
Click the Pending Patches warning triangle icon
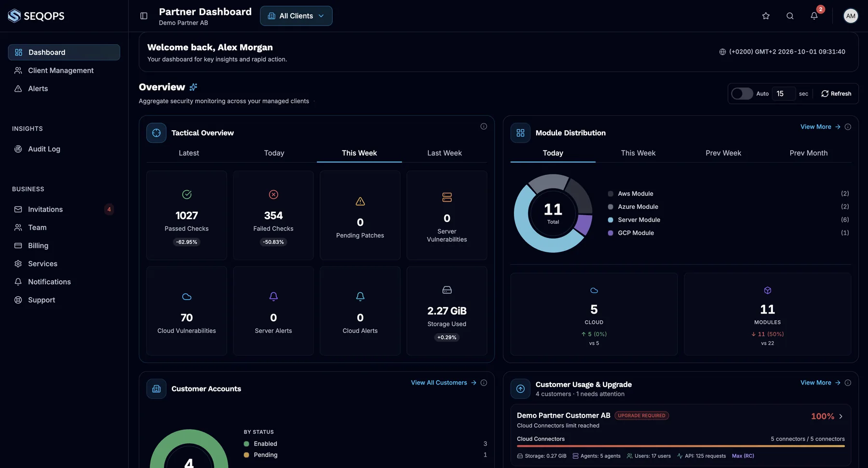point(360,201)
